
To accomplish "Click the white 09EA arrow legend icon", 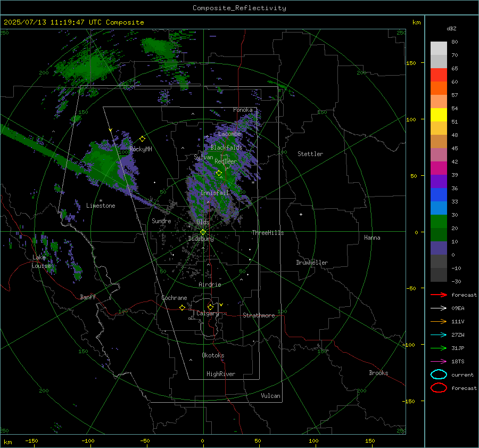I will pyautogui.click(x=439, y=308).
